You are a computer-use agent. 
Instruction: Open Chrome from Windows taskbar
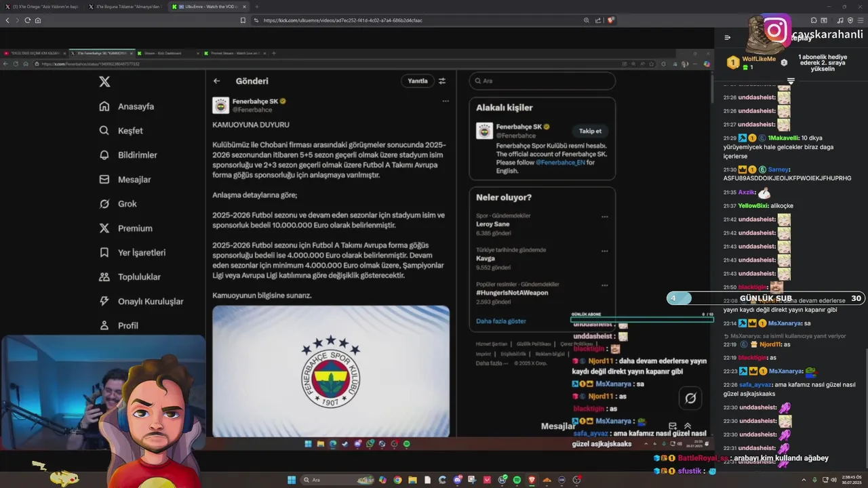[x=397, y=480]
